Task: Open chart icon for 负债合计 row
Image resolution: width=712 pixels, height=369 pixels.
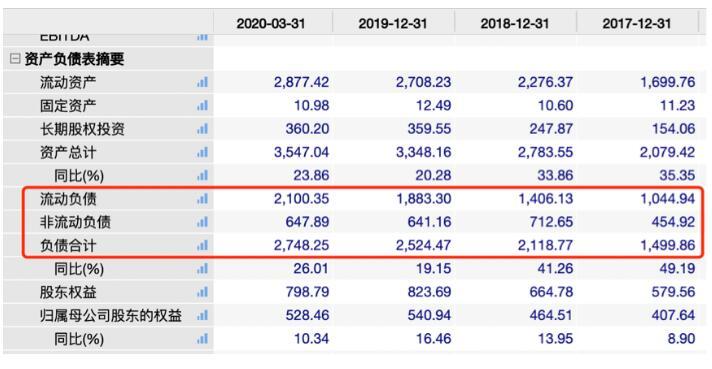Action: 203,246
